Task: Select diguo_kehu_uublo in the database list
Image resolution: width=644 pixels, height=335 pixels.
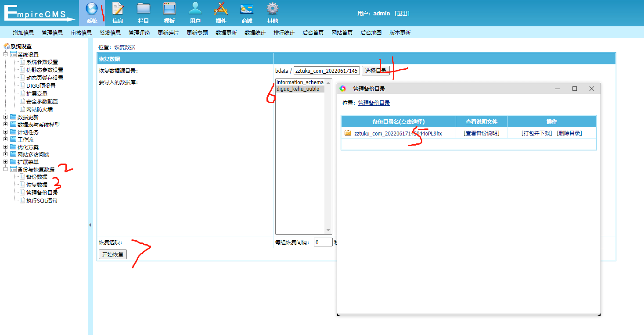Action: pos(300,89)
